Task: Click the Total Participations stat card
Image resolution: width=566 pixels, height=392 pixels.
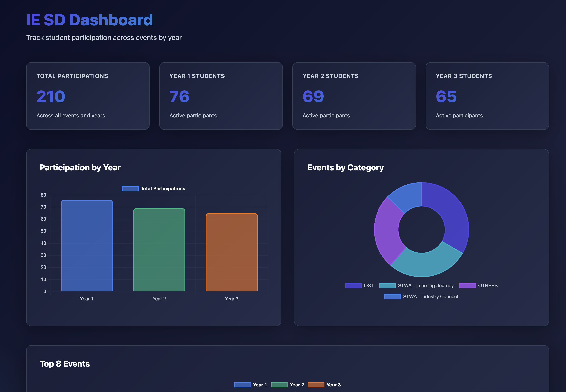Action: click(88, 96)
